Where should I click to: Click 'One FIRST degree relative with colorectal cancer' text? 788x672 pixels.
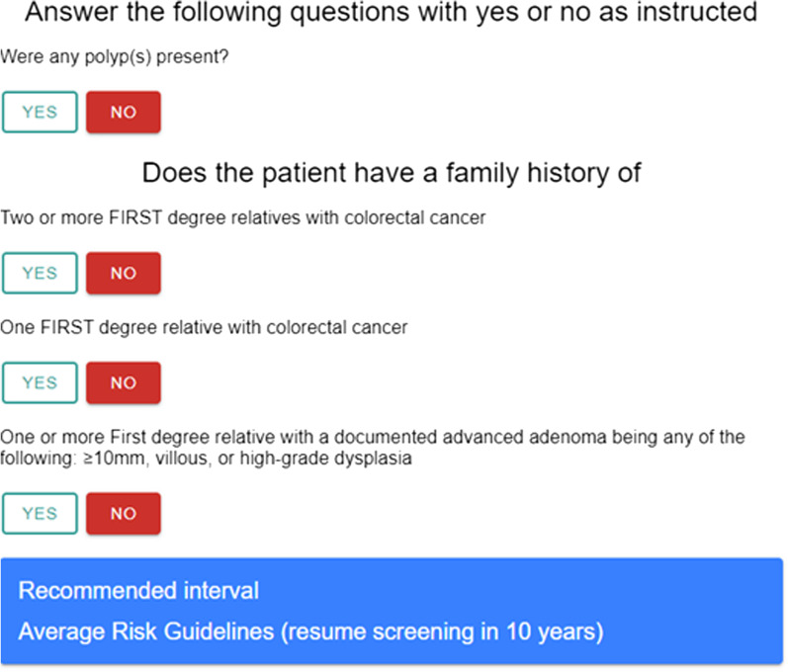204,327
